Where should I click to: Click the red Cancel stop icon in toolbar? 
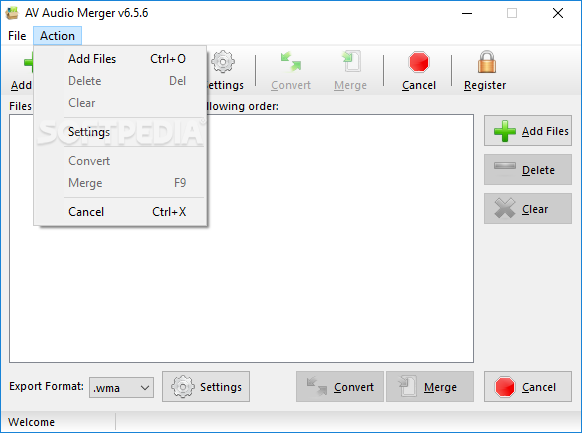pos(419,62)
